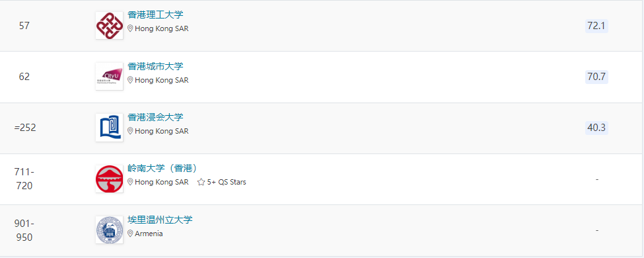This screenshot has width=644, height=258.
Task: Click the 5+ QS Stars label
Action: 227,182
